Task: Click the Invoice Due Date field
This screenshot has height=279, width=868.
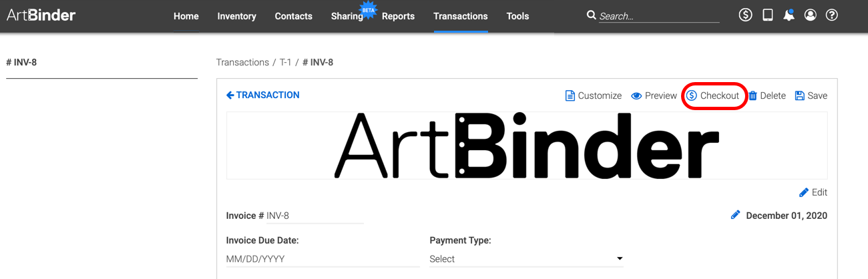Action: click(323, 259)
